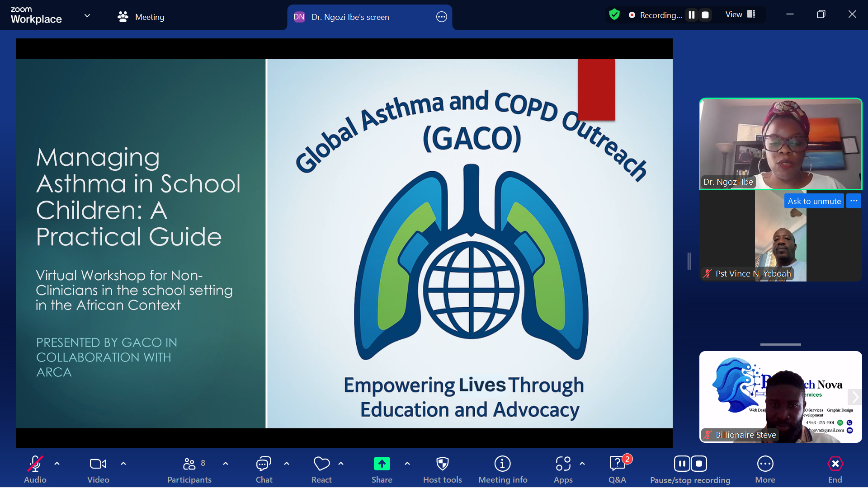Show Meeting info details
This screenshot has width=868, height=488.
pos(503,464)
